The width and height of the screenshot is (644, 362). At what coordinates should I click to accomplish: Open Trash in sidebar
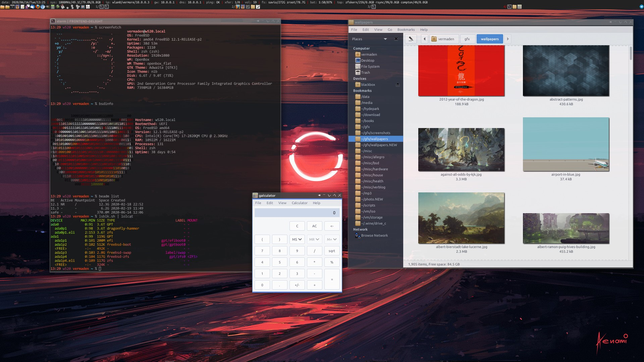[365, 72]
